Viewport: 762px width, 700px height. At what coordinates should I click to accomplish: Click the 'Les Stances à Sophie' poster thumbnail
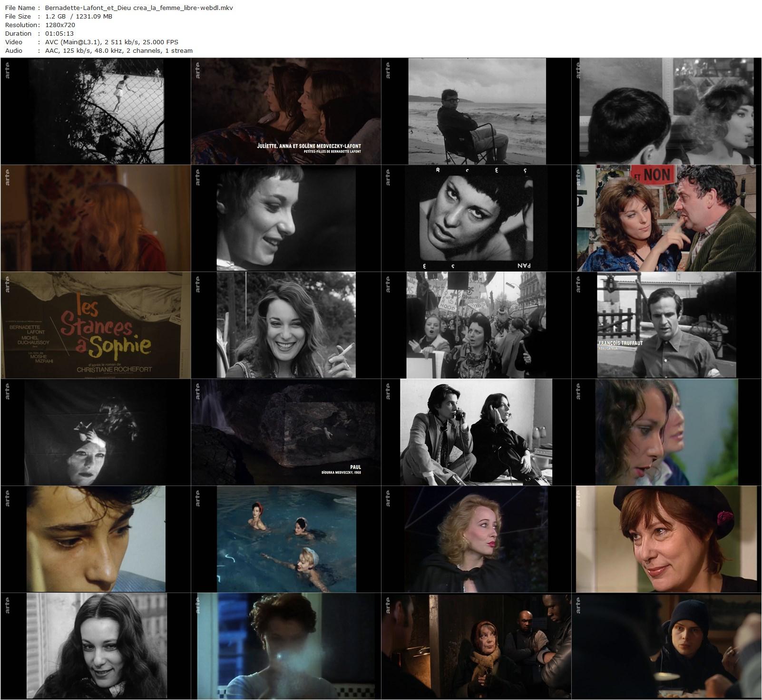point(96,325)
